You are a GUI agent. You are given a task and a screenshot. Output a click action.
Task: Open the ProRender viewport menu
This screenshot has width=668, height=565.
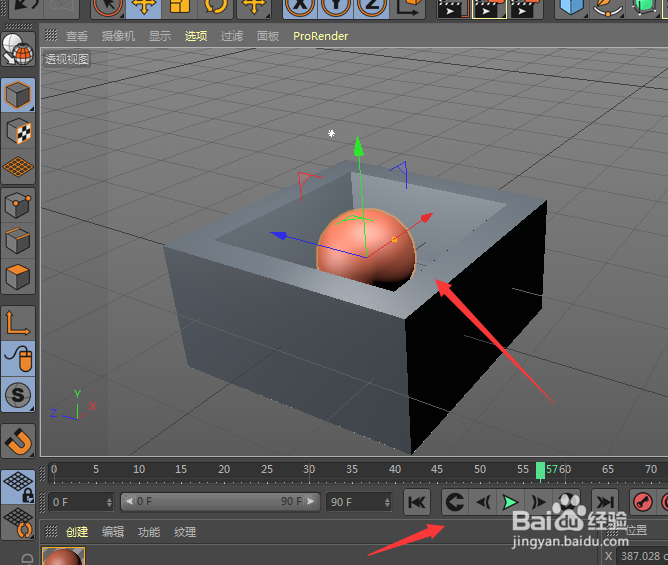[320, 36]
